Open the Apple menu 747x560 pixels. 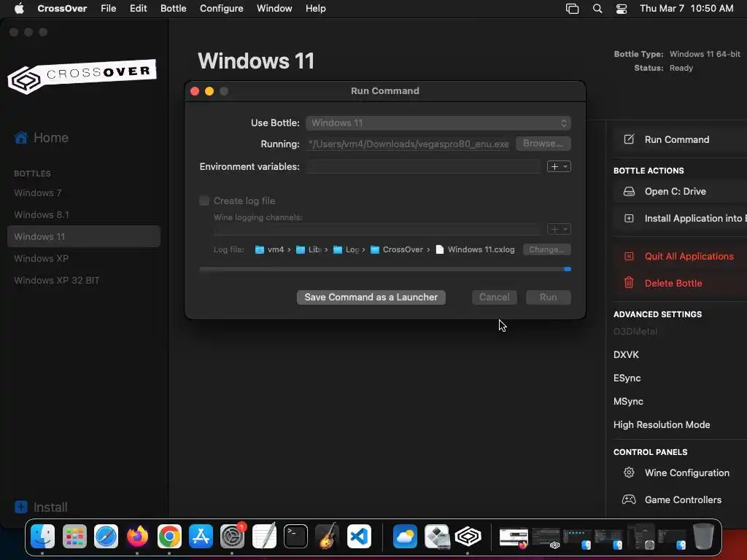point(19,9)
